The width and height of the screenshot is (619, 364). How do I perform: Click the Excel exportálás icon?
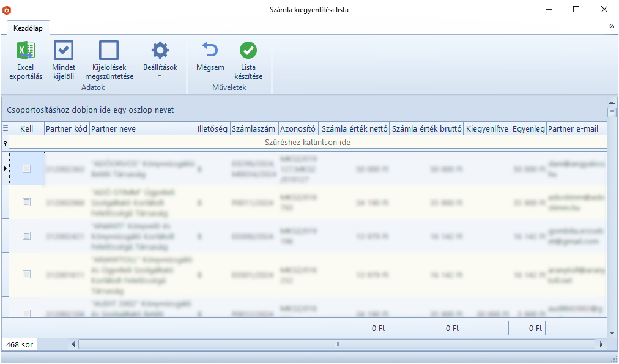[26, 50]
